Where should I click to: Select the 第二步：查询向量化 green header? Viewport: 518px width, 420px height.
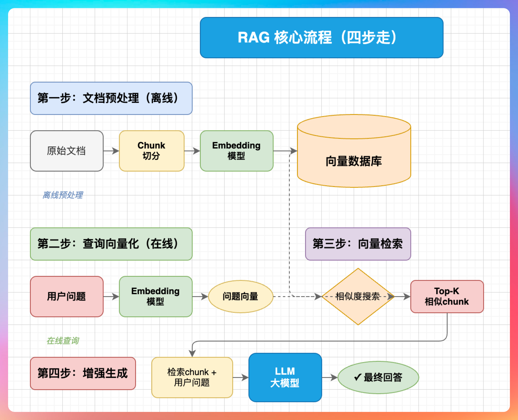pyautogui.click(x=111, y=244)
